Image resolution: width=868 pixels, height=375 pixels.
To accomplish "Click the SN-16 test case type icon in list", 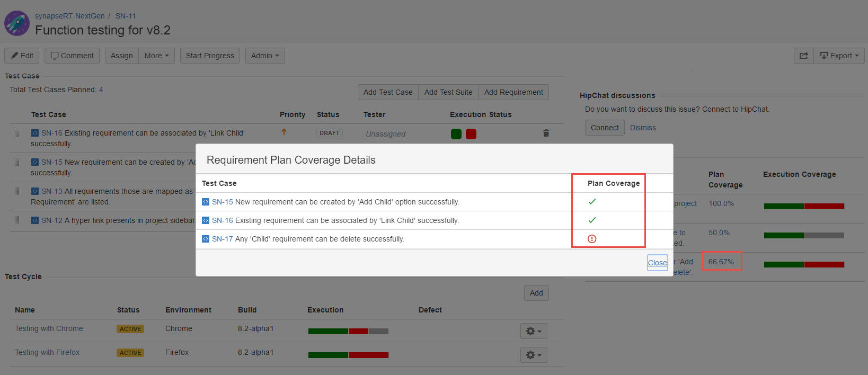I will click(35, 133).
